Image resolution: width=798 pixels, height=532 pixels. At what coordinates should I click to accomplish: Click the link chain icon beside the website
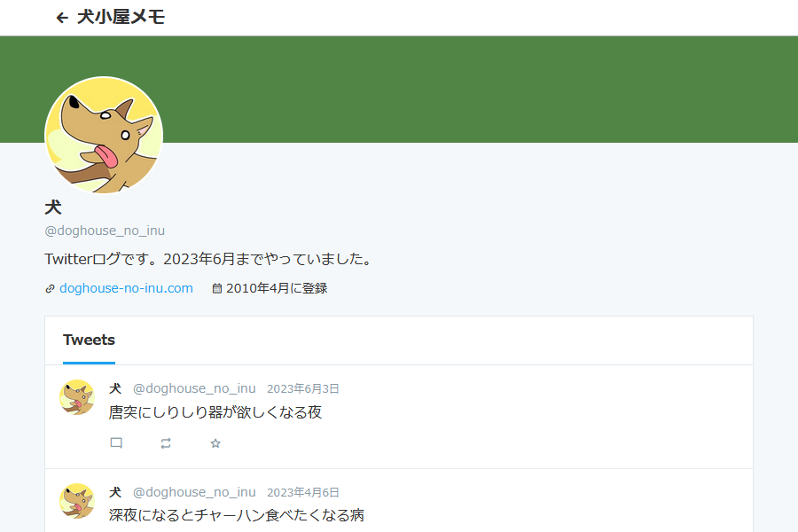click(x=50, y=289)
